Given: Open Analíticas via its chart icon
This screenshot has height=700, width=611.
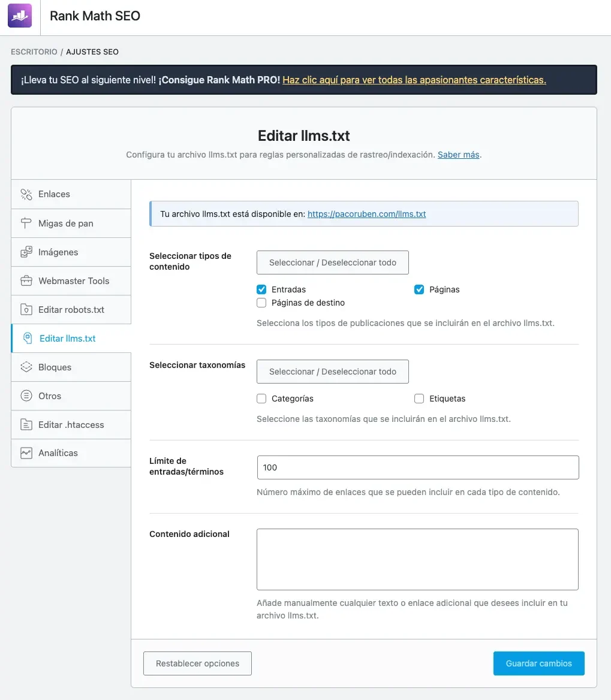Looking at the screenshot, I should point(26,452).
